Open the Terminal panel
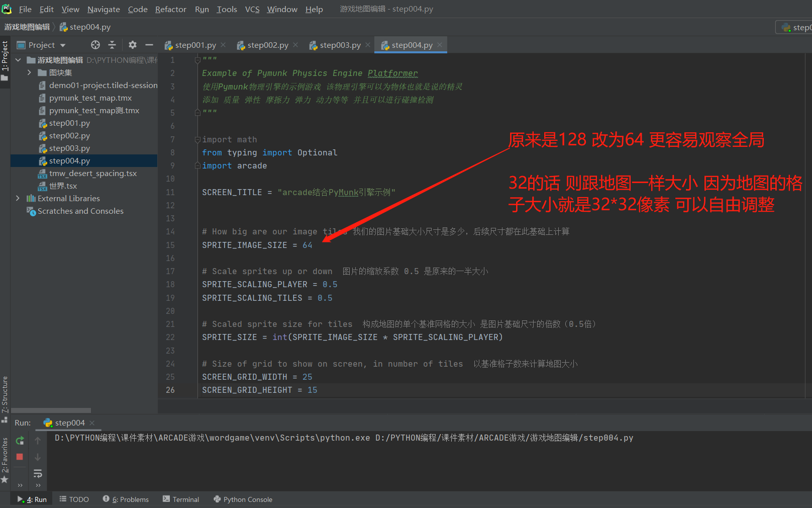812x508 pixels. coord(180,499)
